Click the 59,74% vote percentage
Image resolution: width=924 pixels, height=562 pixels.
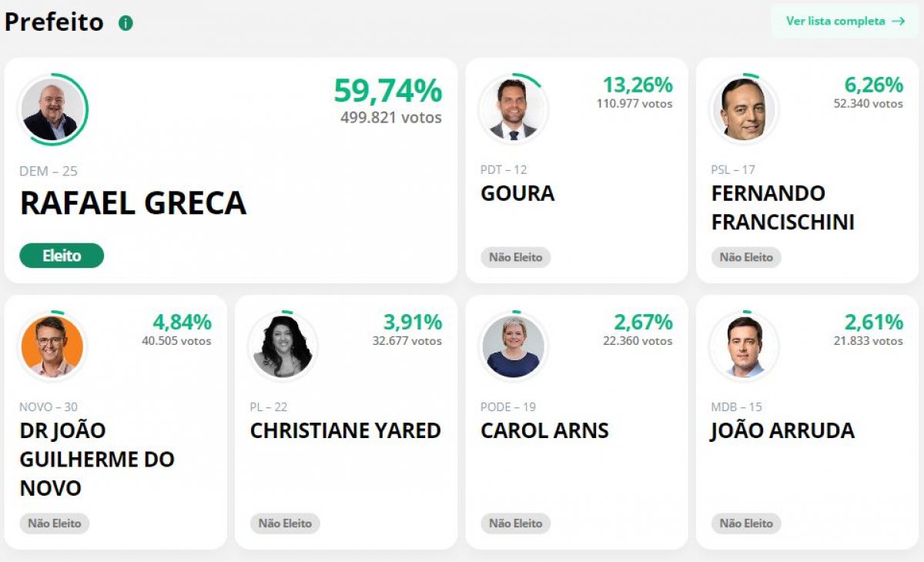(x=387, y=91)
